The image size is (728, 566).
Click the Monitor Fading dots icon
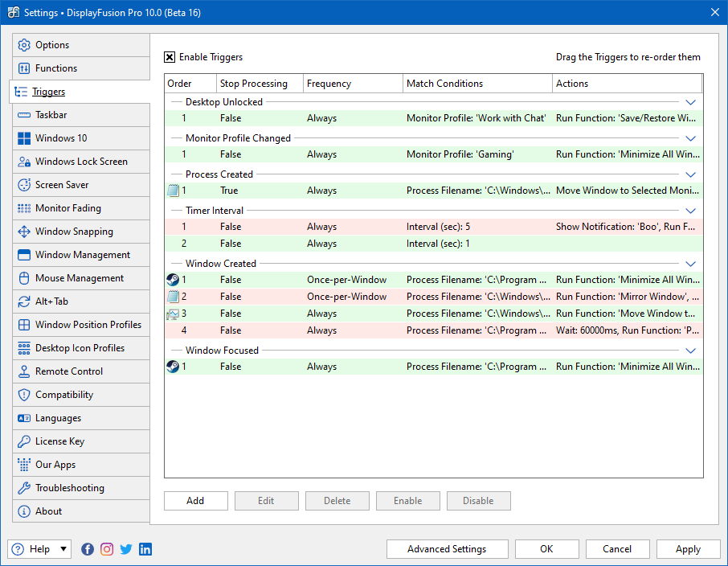click(x=23, y=208)
